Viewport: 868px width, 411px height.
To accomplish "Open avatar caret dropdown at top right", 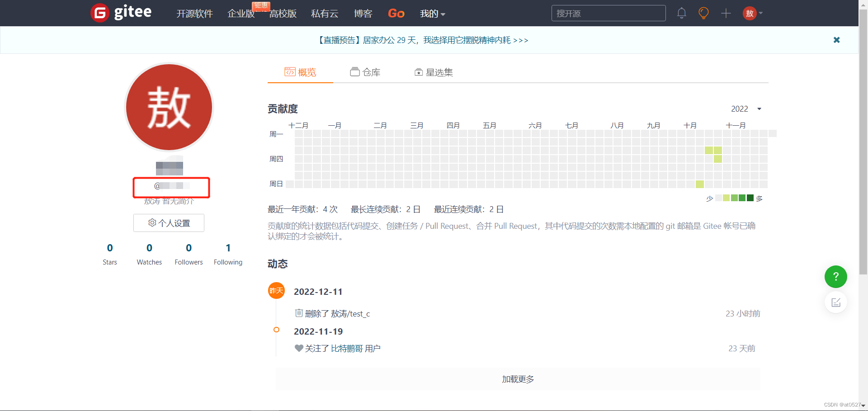I will tap(760, 14).
